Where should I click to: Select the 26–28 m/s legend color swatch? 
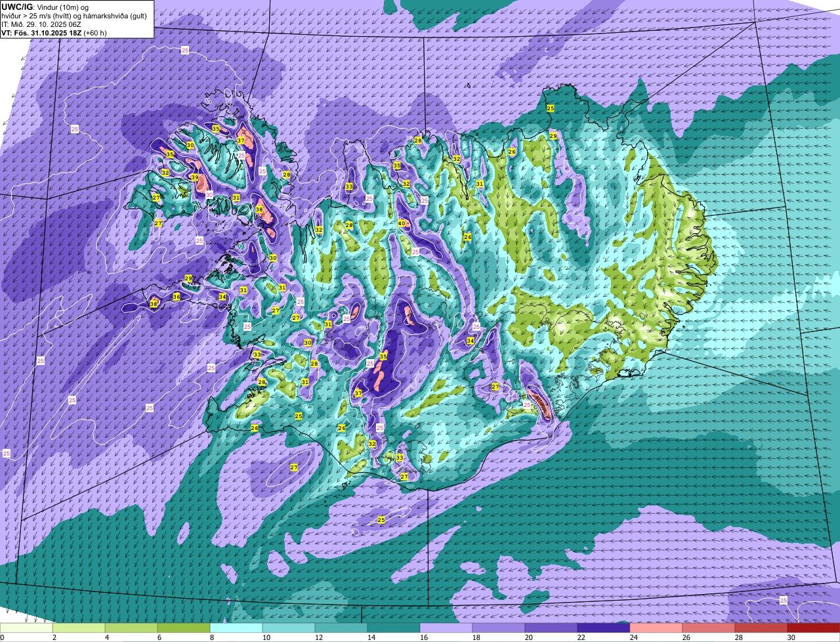click(x=709, y=628)
